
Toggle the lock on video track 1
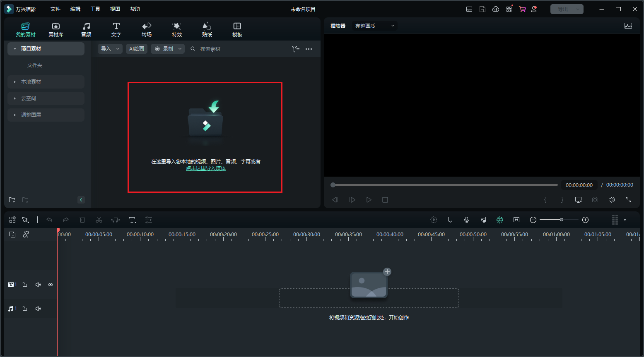(25, 285)
